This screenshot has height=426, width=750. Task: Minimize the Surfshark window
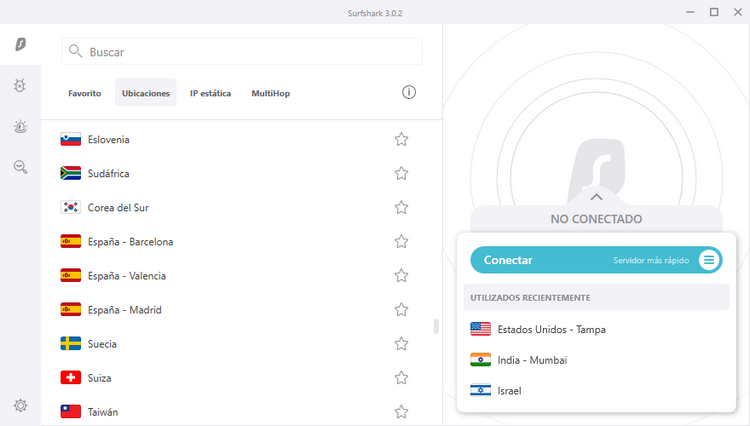690,12
